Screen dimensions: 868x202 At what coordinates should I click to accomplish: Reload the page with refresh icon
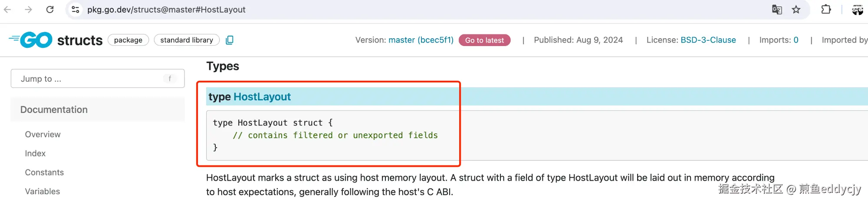pos(50,10)
